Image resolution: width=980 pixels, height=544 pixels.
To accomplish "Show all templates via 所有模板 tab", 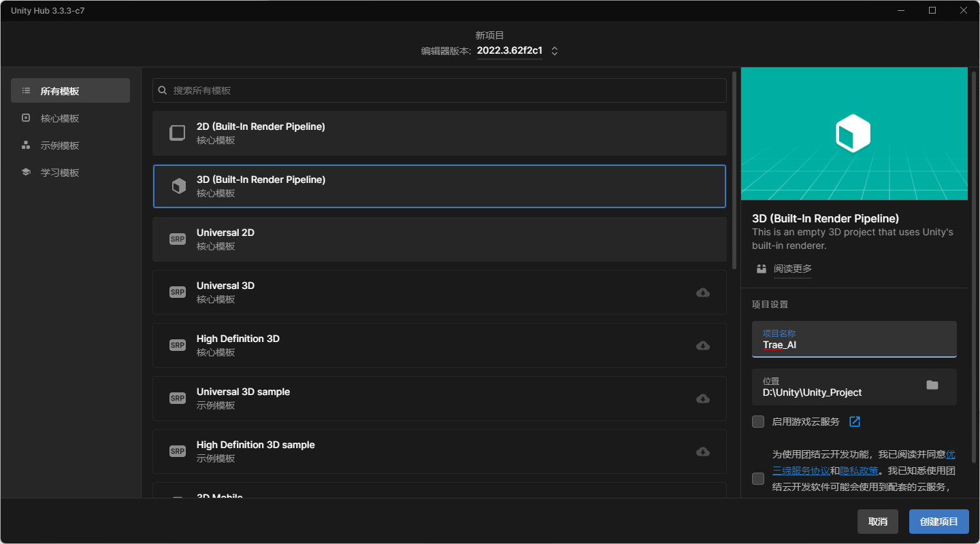I will [x=71, y=90].
